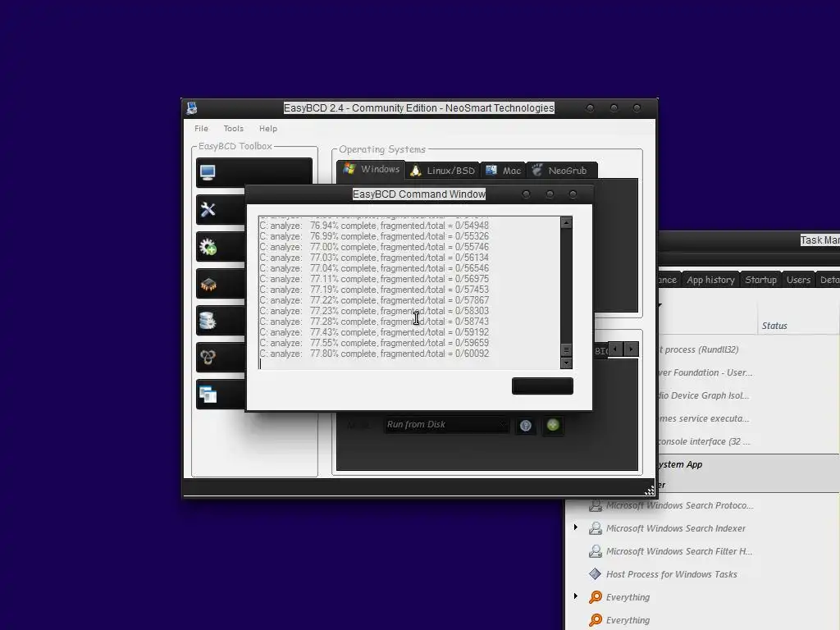Image resolution: width=840 pixels, height=630 pixels.
Task: Select the System App row in Task Manager
Action: [749, 464]
